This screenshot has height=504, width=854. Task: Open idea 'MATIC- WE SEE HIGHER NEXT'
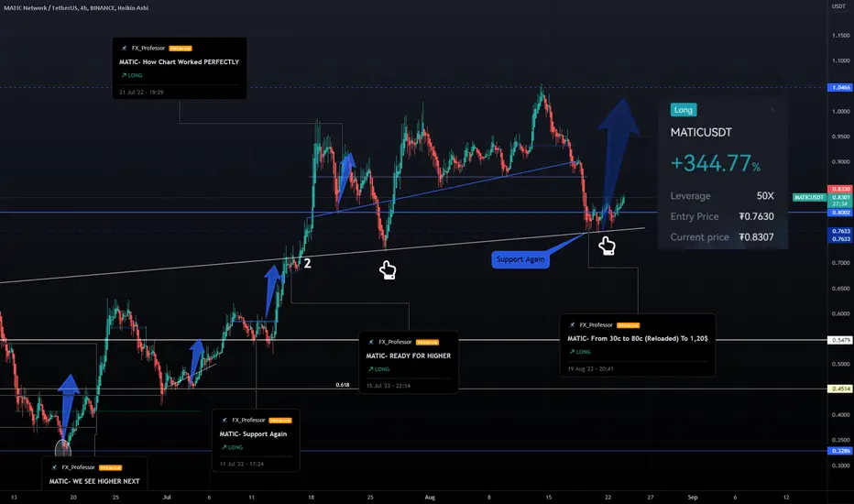94,481
